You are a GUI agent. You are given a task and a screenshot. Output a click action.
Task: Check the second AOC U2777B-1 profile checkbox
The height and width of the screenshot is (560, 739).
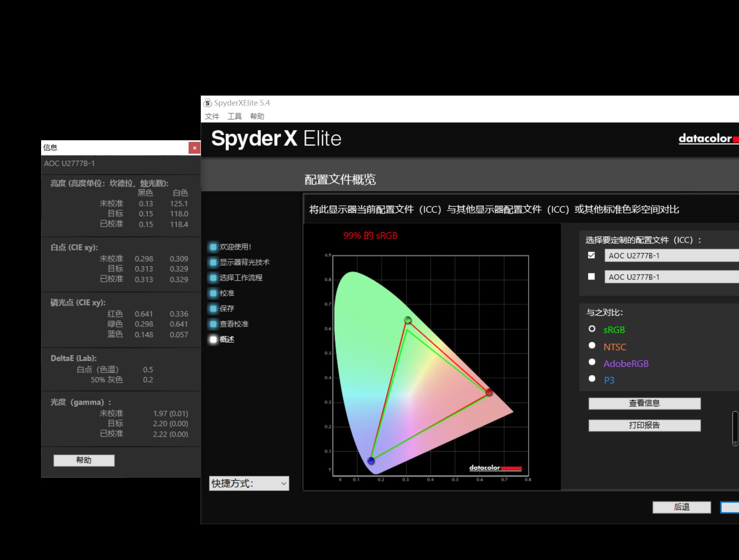click(x=592, y=277)
